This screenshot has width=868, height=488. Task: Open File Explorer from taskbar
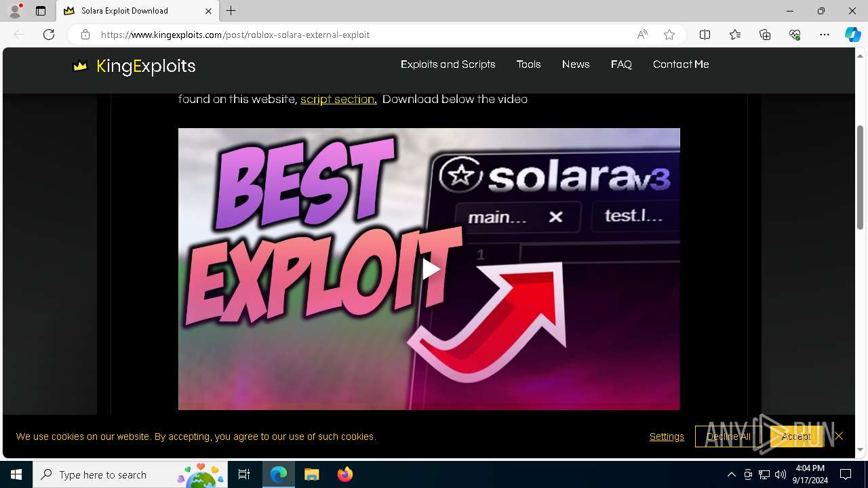click(x=312, y=474)
